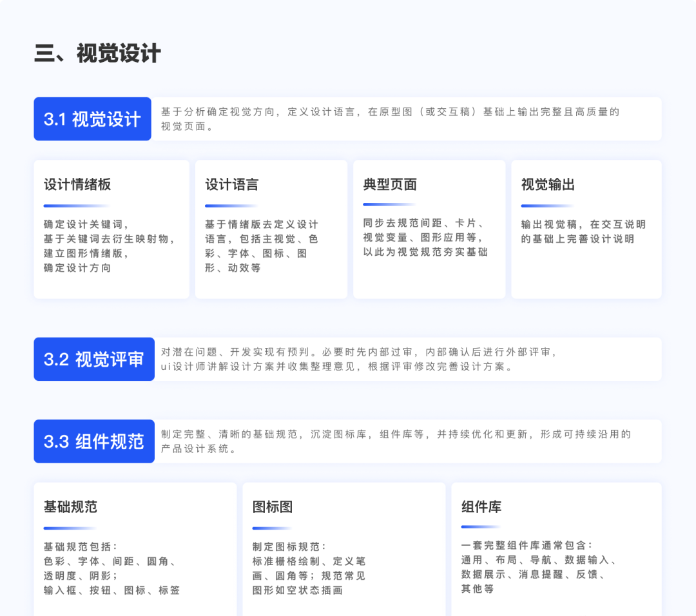Viewport: 696px width, 616px height.
Task: Open the 组件库 card heading
Action: 481,507
